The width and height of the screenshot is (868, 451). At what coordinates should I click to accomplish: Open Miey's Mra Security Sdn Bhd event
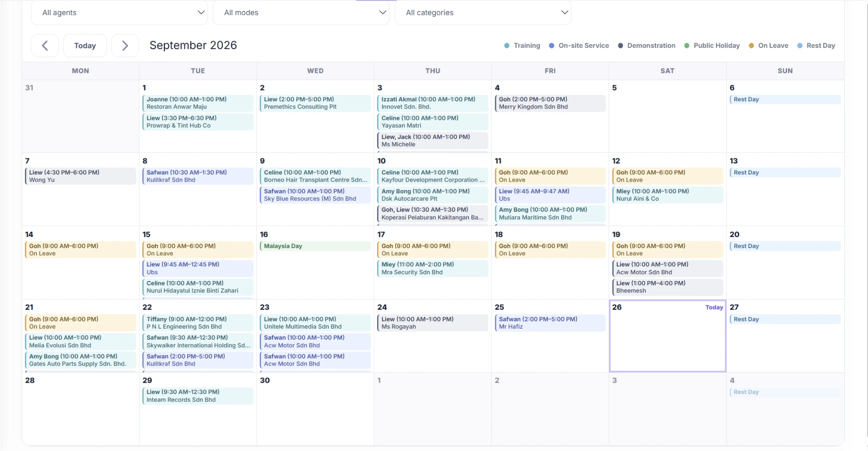pyautogui.click(x=433, y=268)
